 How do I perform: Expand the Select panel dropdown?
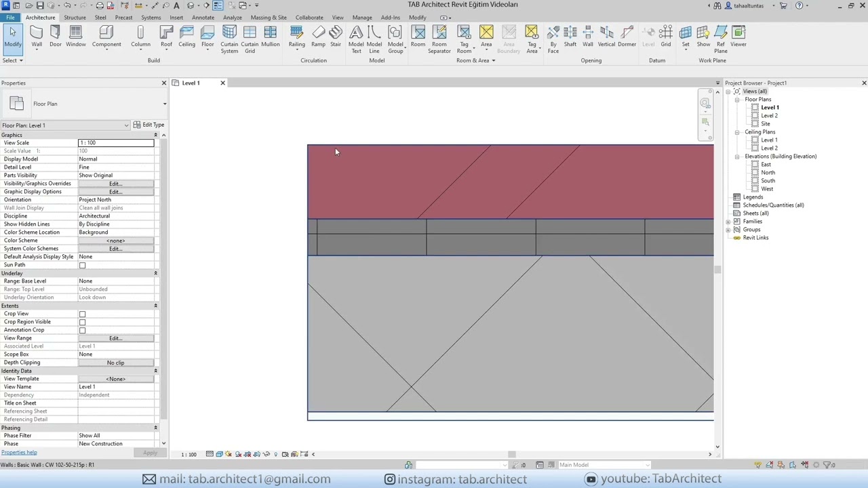pos(13,60)
